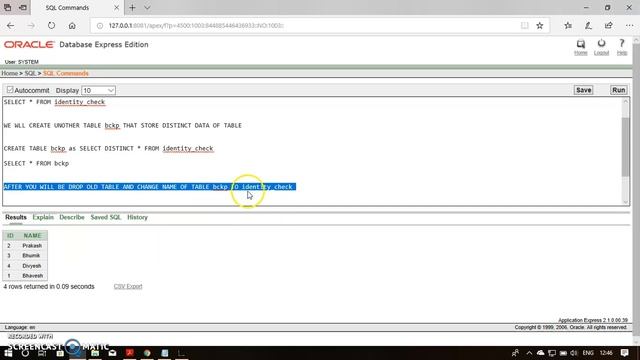Click the share page icon
The image size is (640, 360).
(x=609, y=25)
